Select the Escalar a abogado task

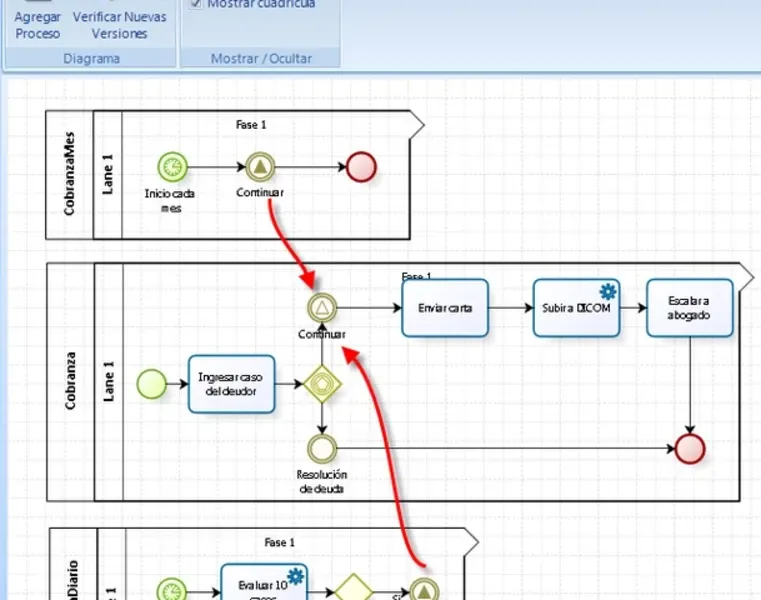pos(690,308)
